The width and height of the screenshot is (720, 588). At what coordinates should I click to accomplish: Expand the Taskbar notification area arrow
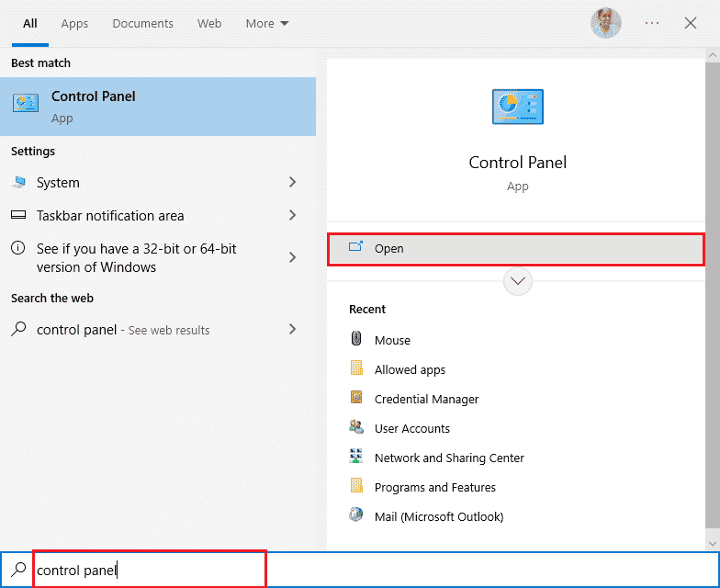(x=293, y=216)
